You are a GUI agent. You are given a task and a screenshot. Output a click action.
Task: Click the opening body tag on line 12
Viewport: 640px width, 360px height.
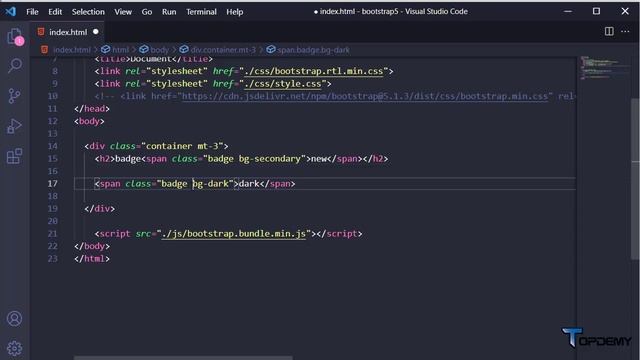pyautogui.click(x=89, y=121)
